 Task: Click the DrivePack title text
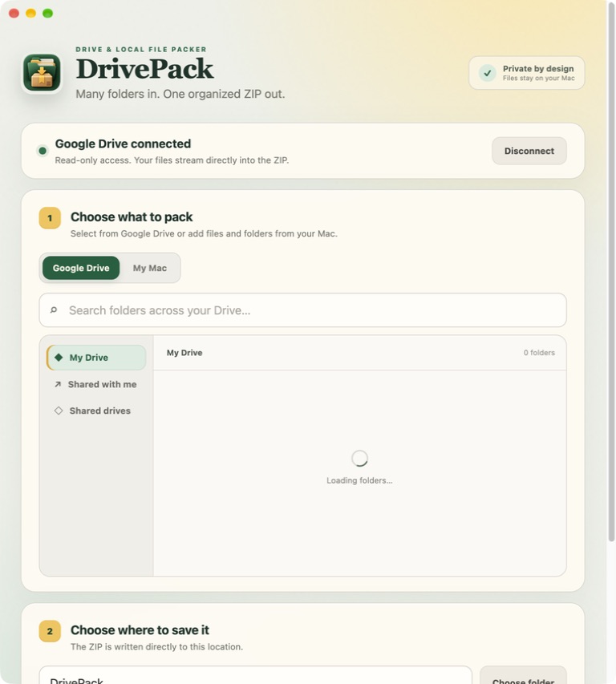tap(145, 69)
